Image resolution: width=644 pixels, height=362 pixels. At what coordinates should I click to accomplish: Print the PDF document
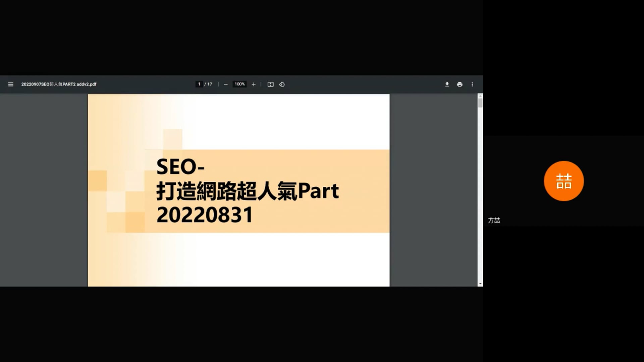[x=460, y=84]
